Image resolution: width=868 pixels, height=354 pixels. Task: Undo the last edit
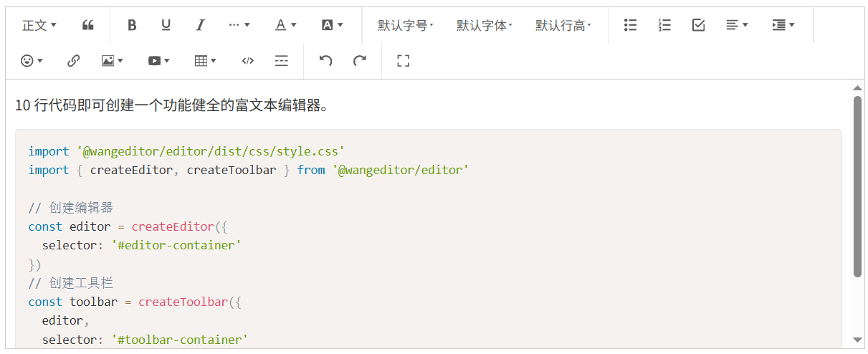pos(325,61)
